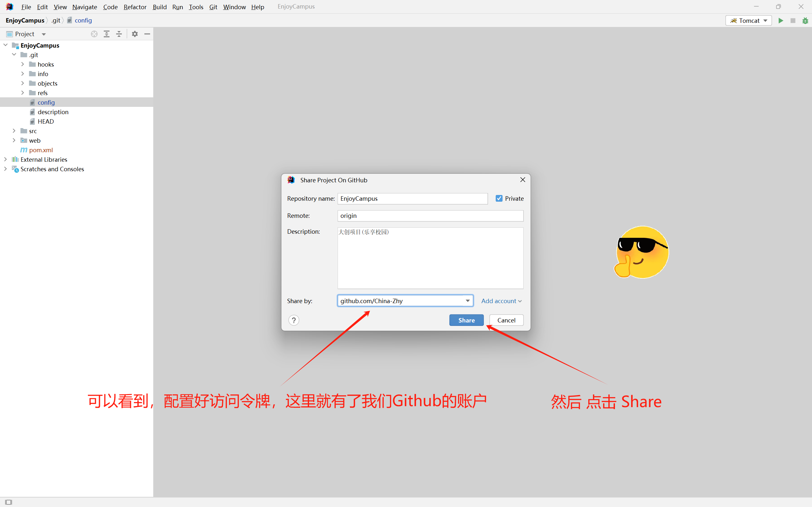Click the Debug bug icon
Screen dimensions: 812x507
pyautogui.click(x=805, y=21)
